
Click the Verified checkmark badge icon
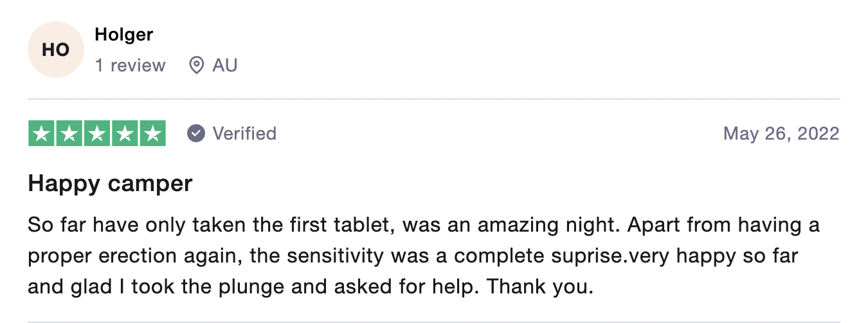(x=195, y=133)
